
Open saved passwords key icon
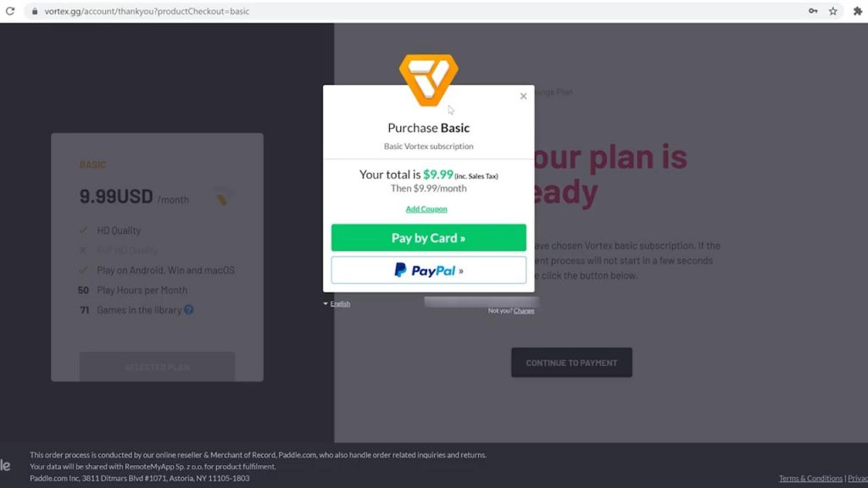(813, 11)
